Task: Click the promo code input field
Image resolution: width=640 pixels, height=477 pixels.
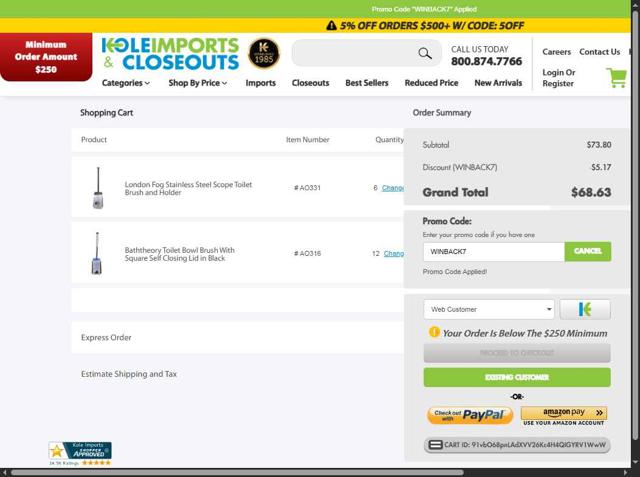Action: pyautogui.click(x=494, y=251)
